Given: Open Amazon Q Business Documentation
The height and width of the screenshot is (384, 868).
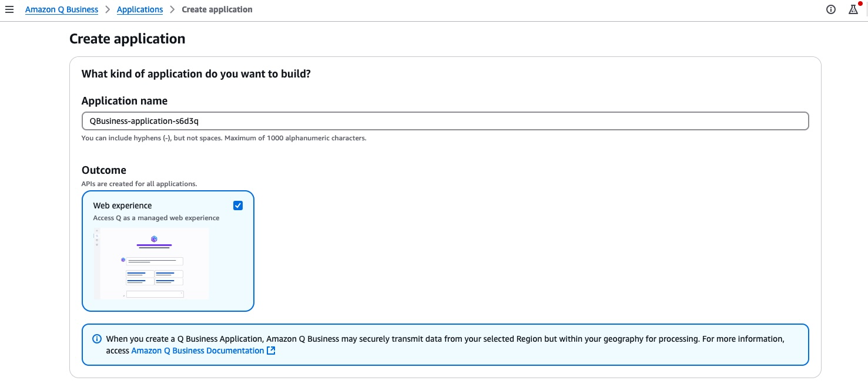Looking at the screenshot, I should 197,350.
